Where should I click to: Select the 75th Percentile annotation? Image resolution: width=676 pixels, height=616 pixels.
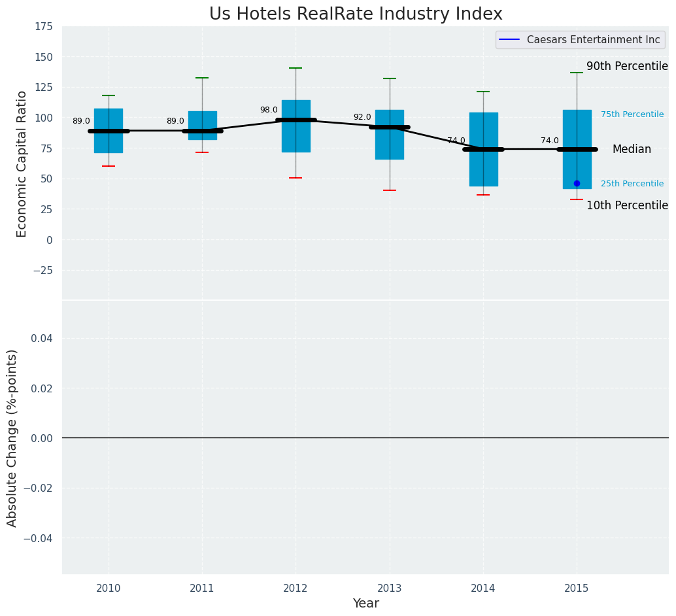click(632, 114)
